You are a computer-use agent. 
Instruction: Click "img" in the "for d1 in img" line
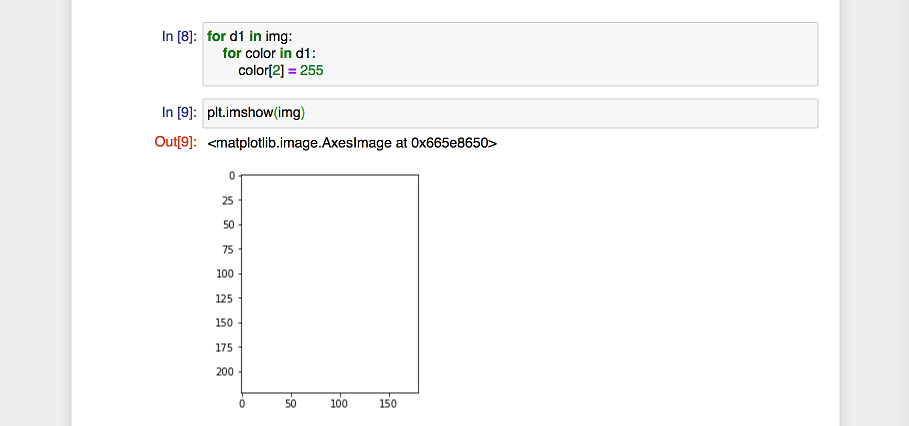pyautogui.click(x=275, y=37)
